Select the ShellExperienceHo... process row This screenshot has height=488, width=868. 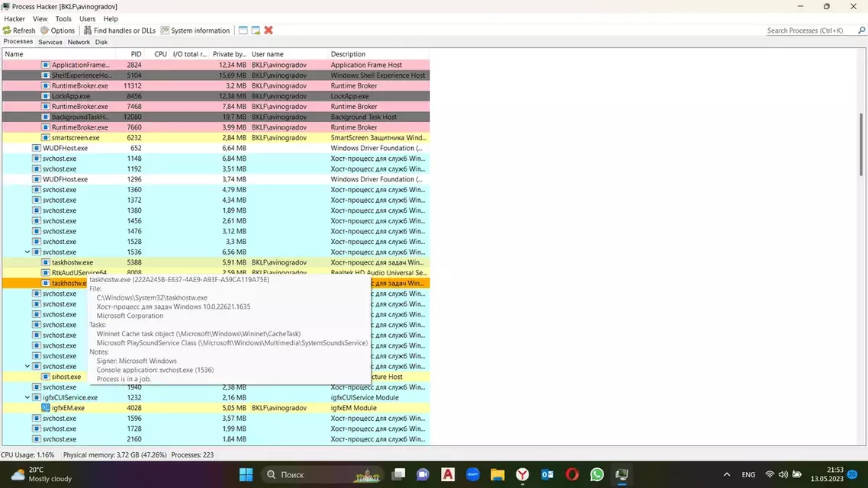pyautogui.click(x=216, y=75)
